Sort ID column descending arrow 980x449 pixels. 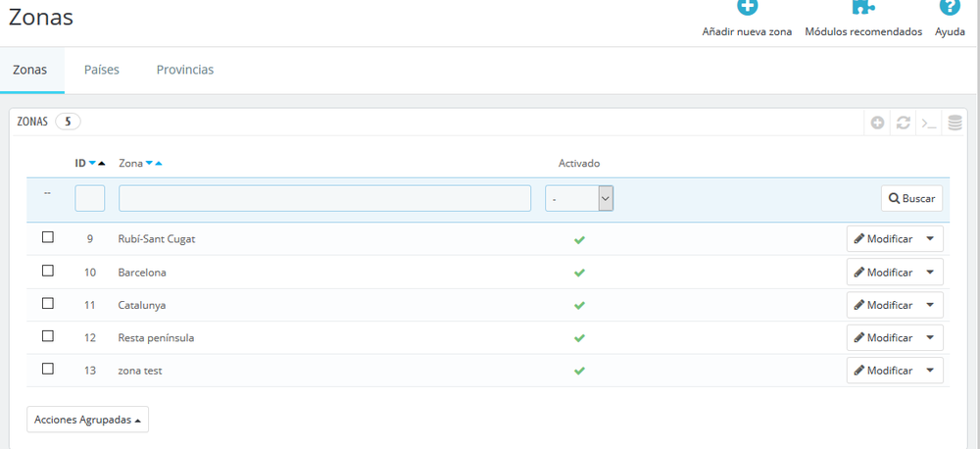pos(92,163)
